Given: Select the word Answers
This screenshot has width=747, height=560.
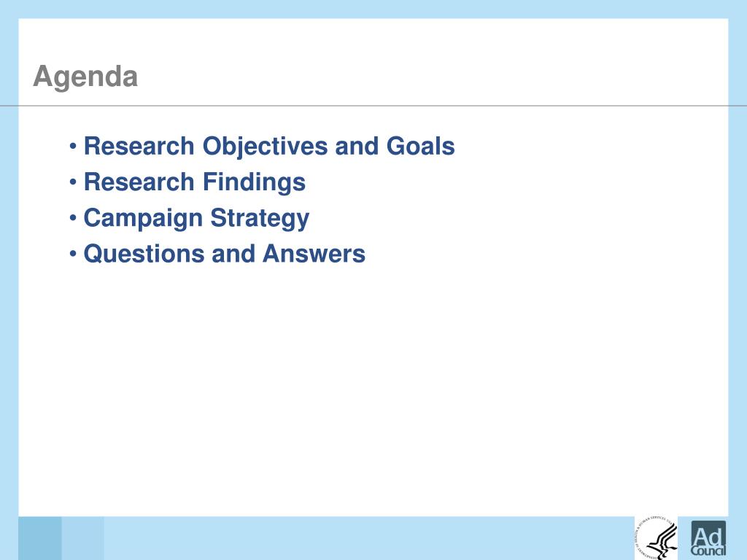Looking at the screenshot, I should pyautogui.click(x=314, y=254).
